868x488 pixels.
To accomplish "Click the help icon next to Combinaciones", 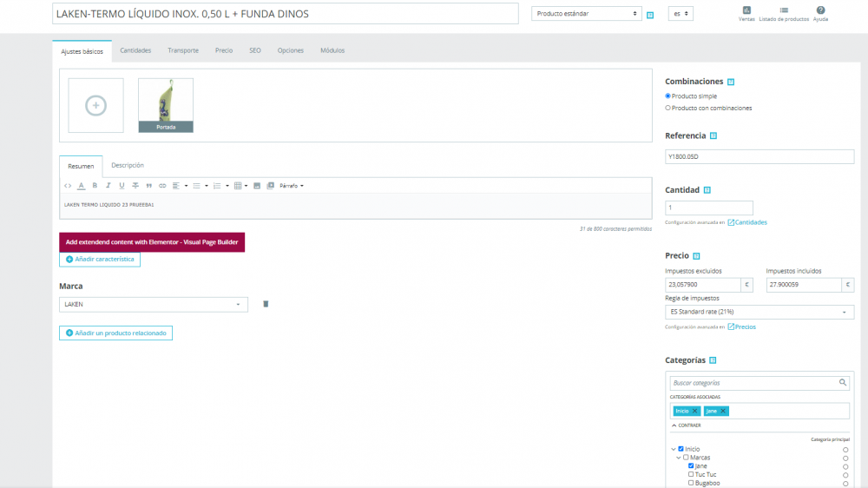I will pyautogui.click(x=731, y=82).
